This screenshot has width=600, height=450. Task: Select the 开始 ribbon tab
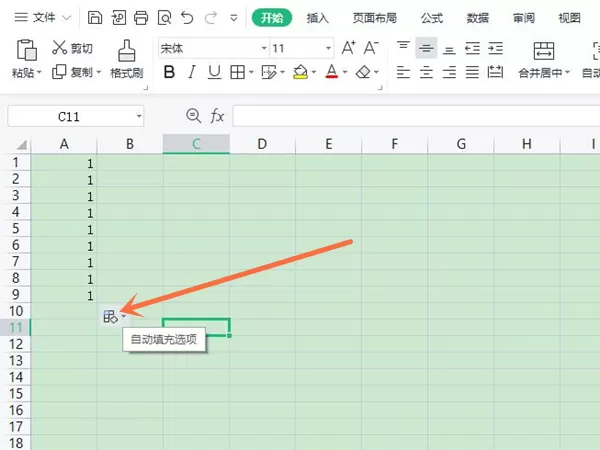pos(272,18)
